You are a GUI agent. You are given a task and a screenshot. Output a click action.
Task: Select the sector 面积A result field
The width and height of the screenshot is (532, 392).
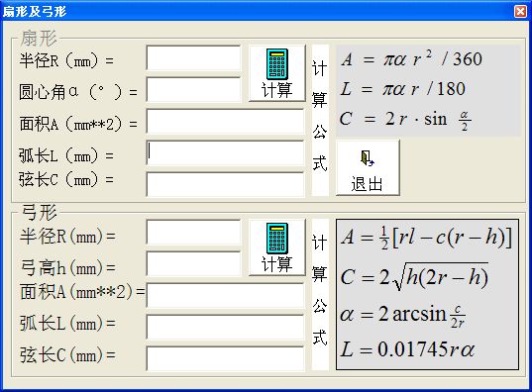[225, 121]
